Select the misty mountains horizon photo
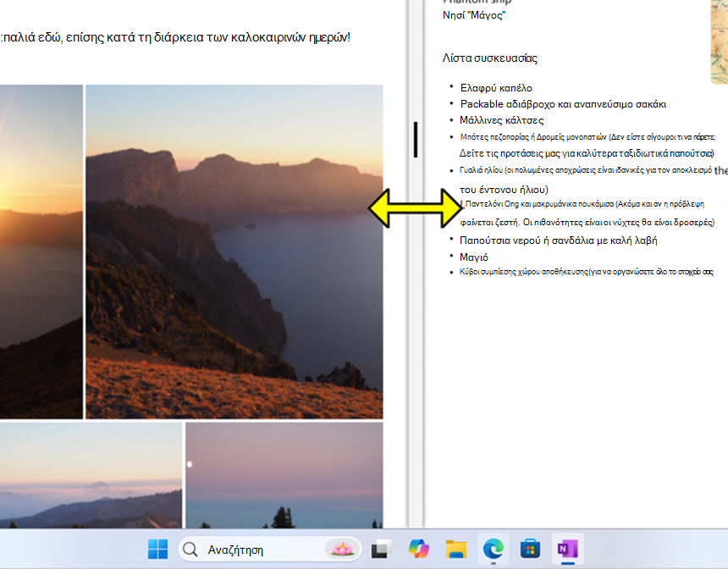Viewport: 728px width, 569px height. (91, 475)
